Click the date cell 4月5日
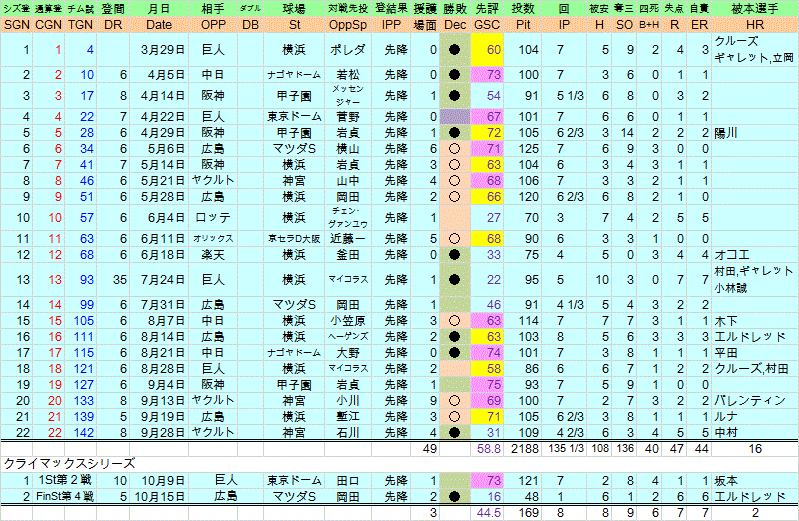 (x=166, y=75)
